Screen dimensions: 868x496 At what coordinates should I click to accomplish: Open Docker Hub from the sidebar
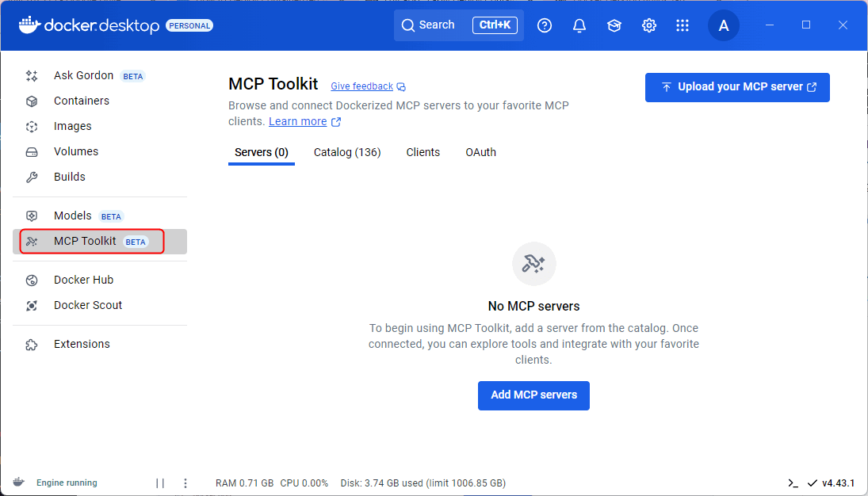83,280
